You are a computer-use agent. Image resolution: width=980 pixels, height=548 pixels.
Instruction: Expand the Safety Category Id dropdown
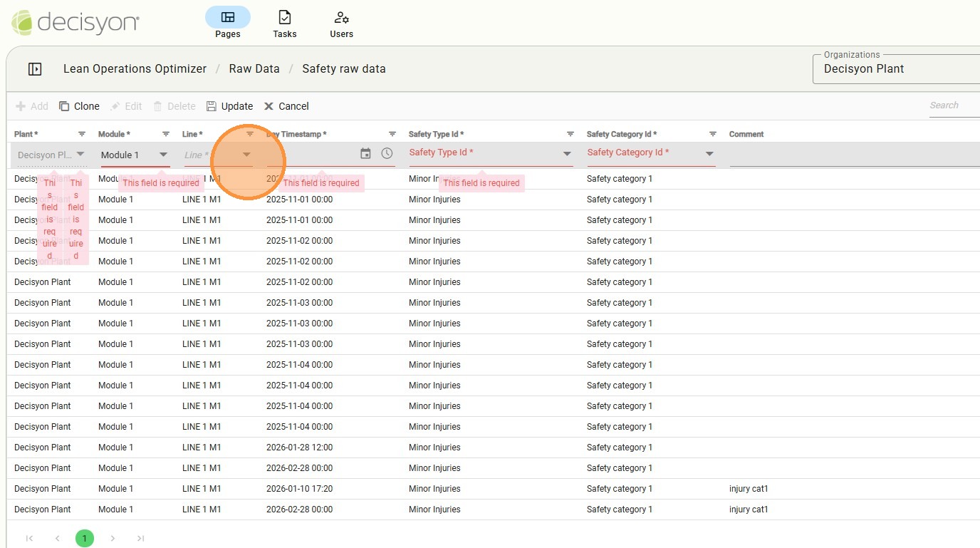coord(709,153)
